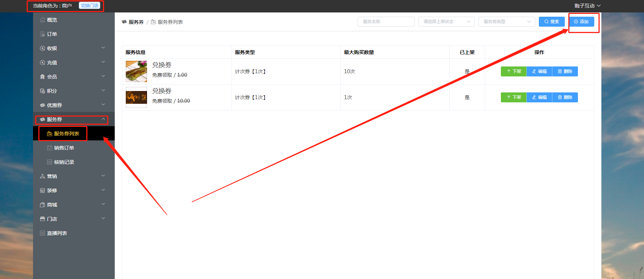
Task: Open the 请选择上架状态 dropdown
Action: [x=447, y=22]
